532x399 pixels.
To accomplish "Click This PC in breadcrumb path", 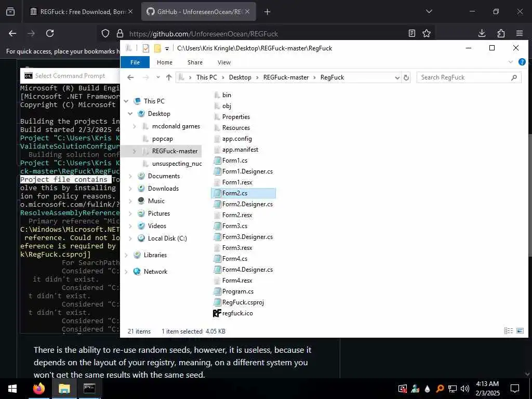I will click(x=207, y=77).
